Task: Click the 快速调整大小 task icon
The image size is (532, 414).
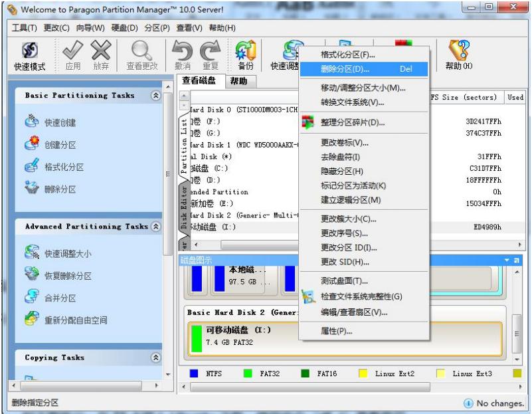Action: (32, 252)
